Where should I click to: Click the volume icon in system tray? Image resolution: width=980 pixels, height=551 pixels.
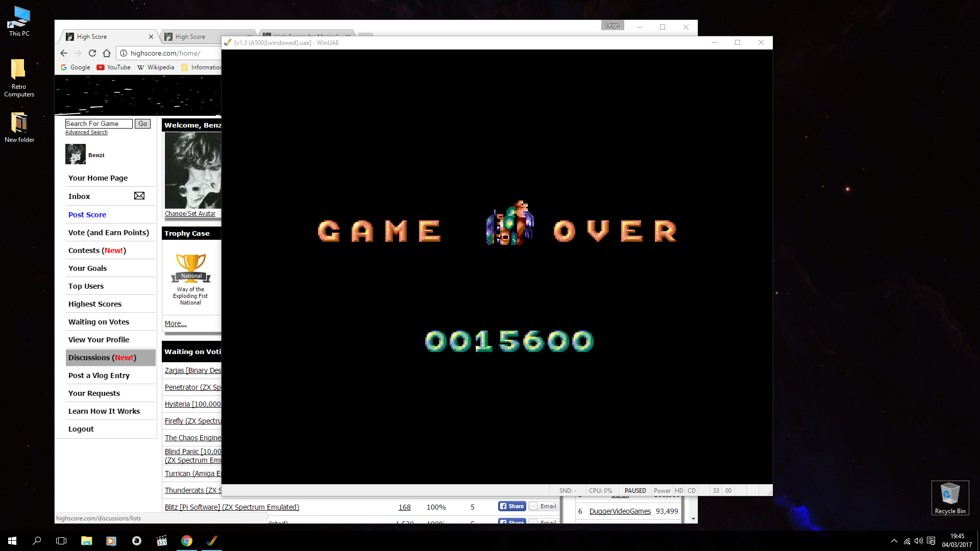(918, 541)
